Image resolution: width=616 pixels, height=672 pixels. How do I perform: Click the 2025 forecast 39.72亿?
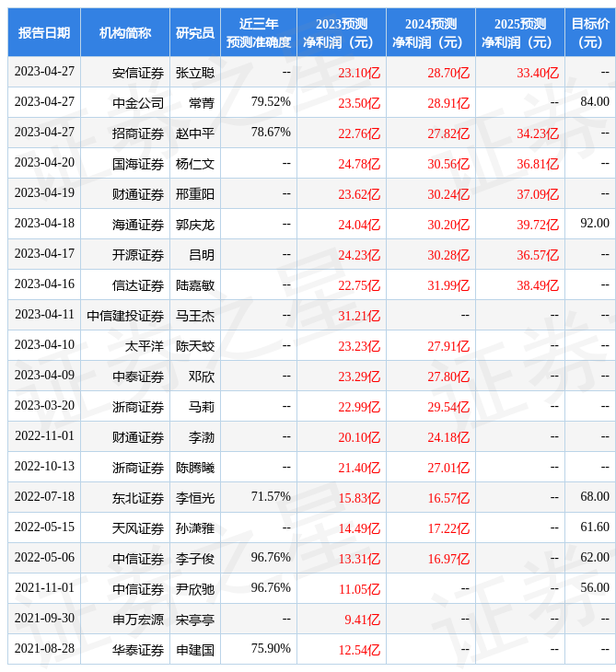click(538, 225)
